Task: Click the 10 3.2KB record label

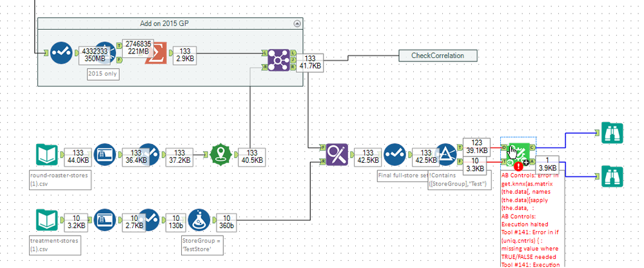Action: [x=77, y=222]
